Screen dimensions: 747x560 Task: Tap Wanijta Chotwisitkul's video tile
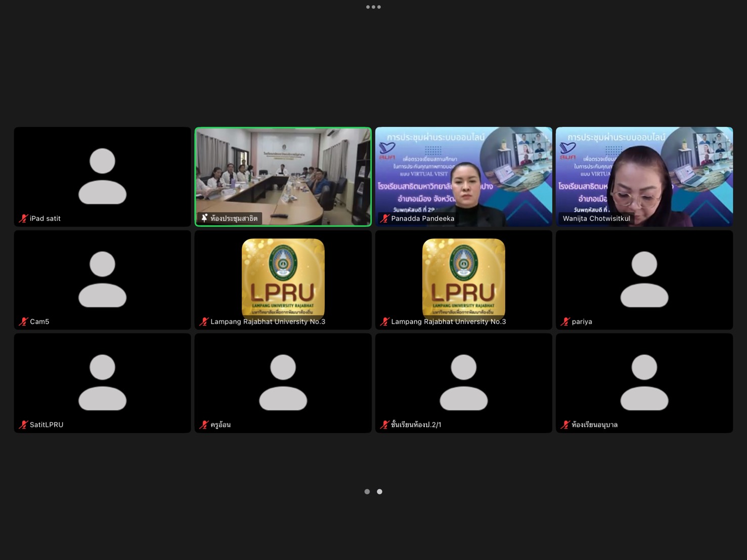[644, 172]
